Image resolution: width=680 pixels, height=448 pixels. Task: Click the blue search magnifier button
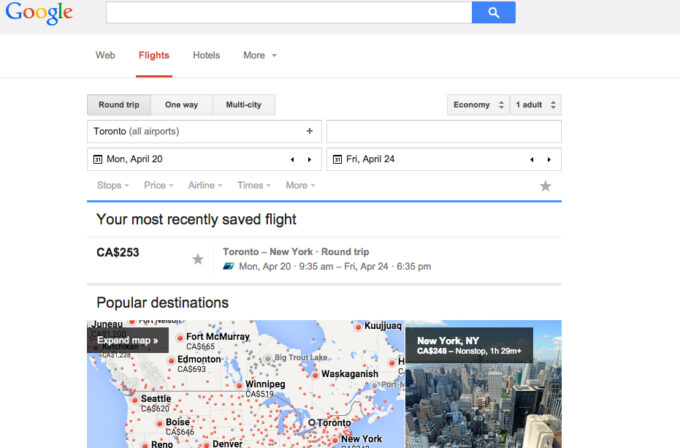(x=494, y=12)
